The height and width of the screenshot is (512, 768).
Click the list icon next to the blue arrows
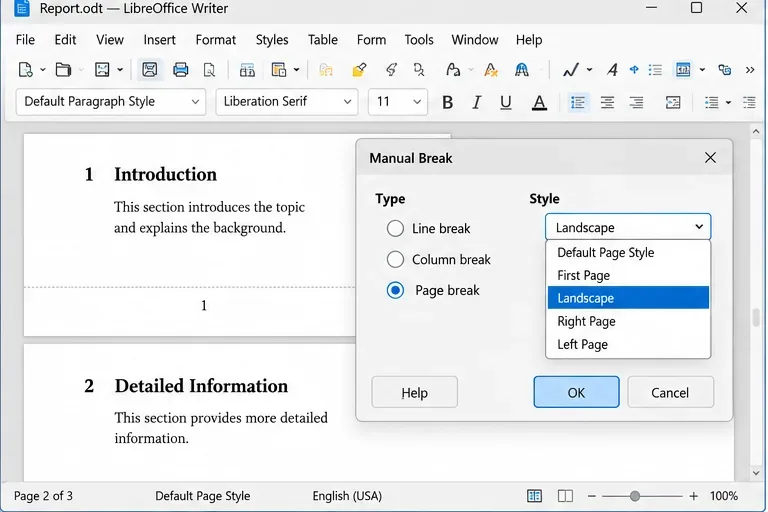tap(655, 70)
